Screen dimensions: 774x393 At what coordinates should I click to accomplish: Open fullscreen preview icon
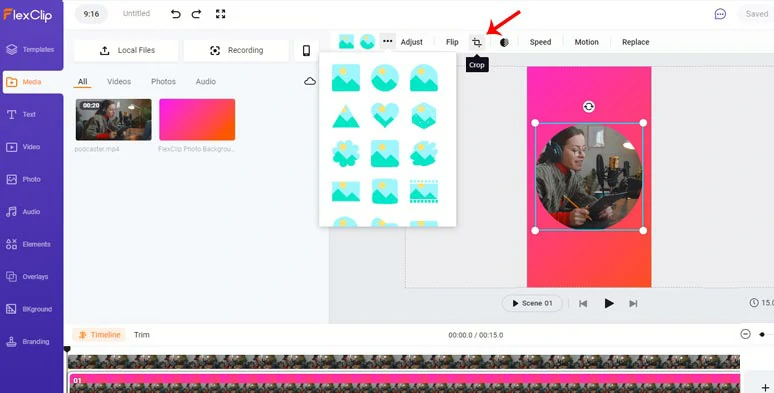pyautogui.click(x=221, y=14)
